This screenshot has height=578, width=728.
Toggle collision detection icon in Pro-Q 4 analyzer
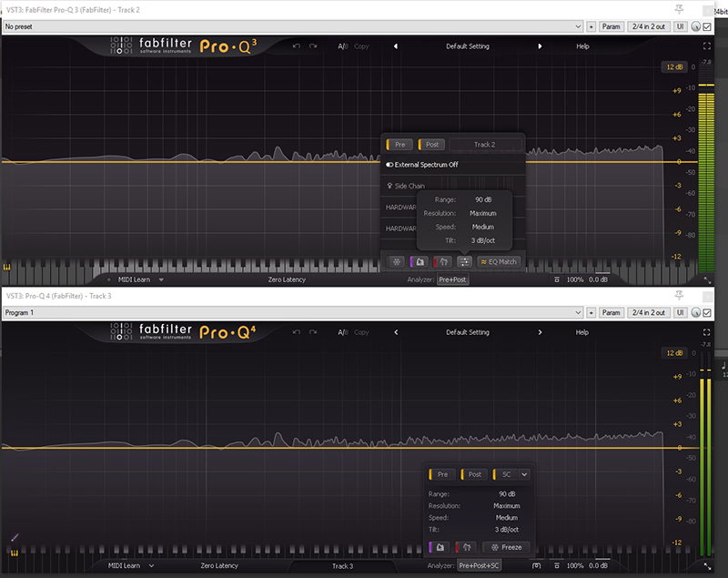tap(466, 547)
